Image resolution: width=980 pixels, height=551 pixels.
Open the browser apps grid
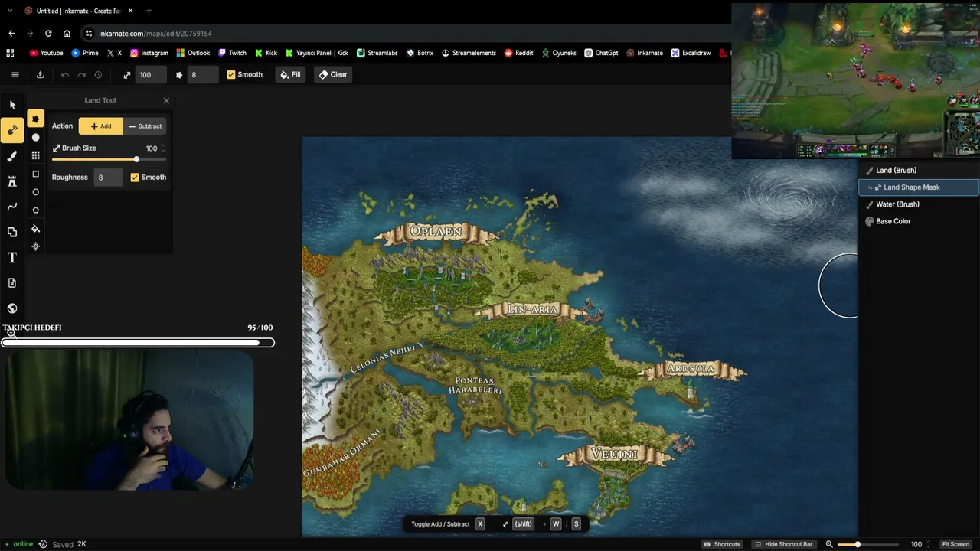point(10,53)
